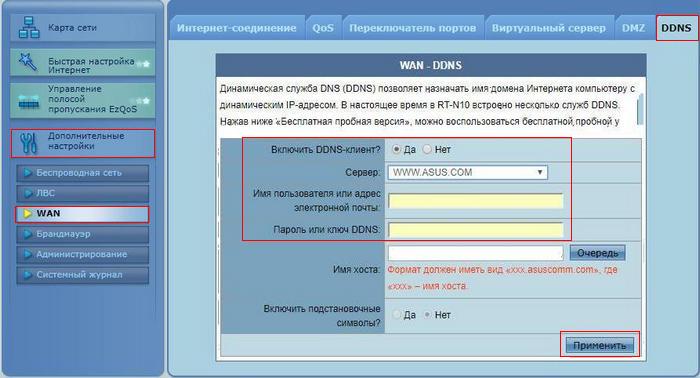700x378 pixels.
Task: Click the red asuscomm.com format hint text
Action: tap(502, 278)
